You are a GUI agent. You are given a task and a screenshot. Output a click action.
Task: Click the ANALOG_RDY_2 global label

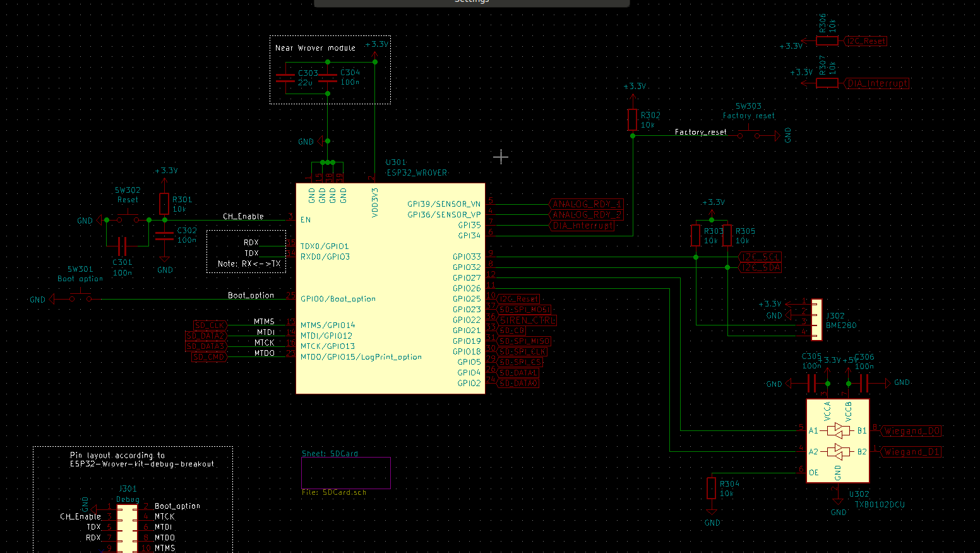coord(587,215)
